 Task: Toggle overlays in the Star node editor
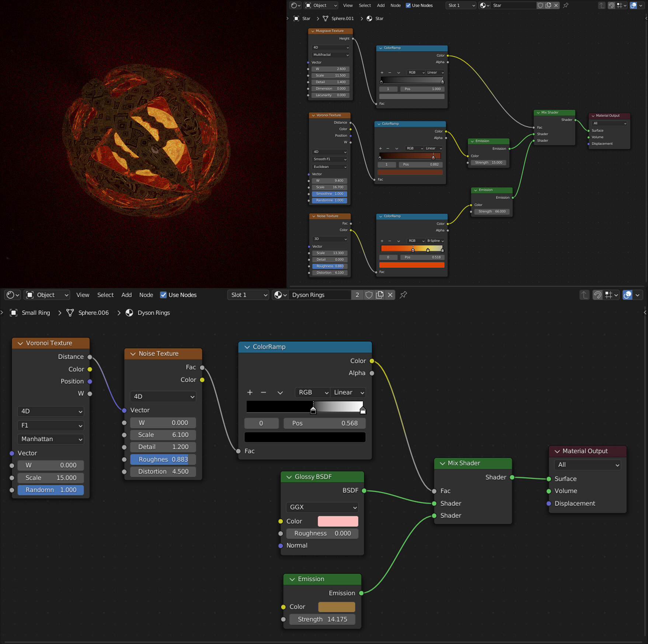tap(634, 5)
